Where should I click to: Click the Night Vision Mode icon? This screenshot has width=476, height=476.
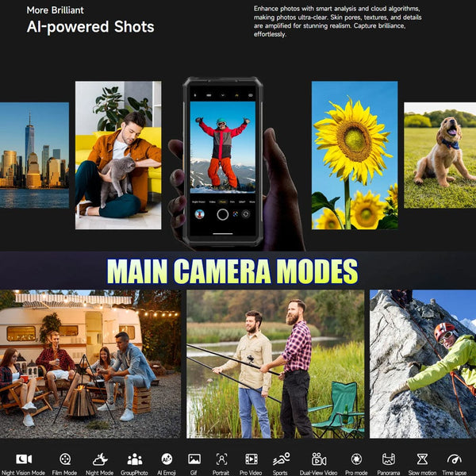24,459
